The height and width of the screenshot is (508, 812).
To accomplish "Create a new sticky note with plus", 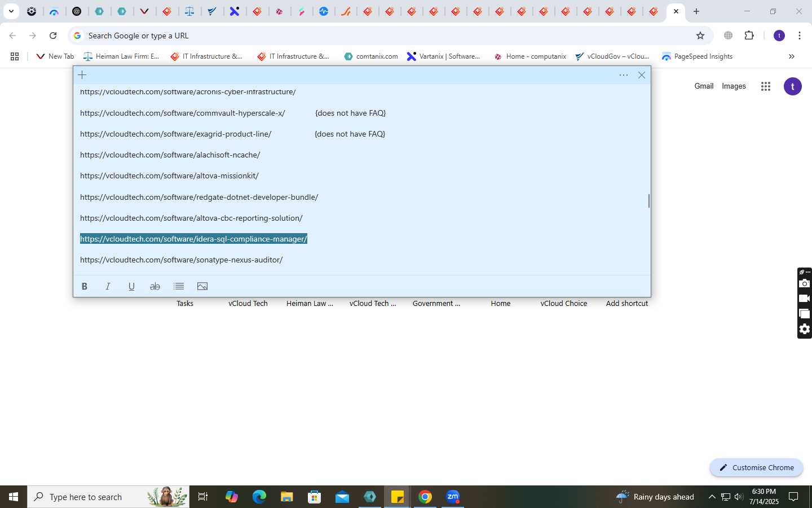I will pos(82,75).
